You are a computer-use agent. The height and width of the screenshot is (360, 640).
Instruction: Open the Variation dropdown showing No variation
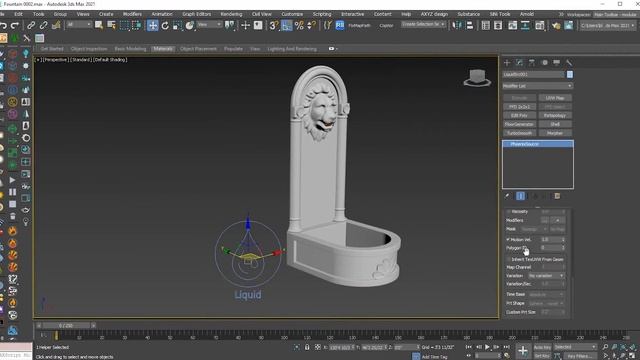coord(546,276)
